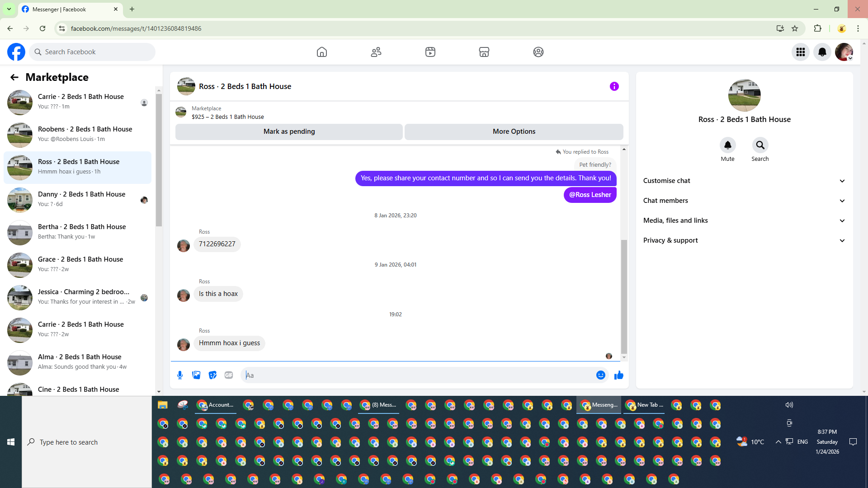Open the sticker picker icon
Viewport: 868px width, 488px height.
click(212, 375)
